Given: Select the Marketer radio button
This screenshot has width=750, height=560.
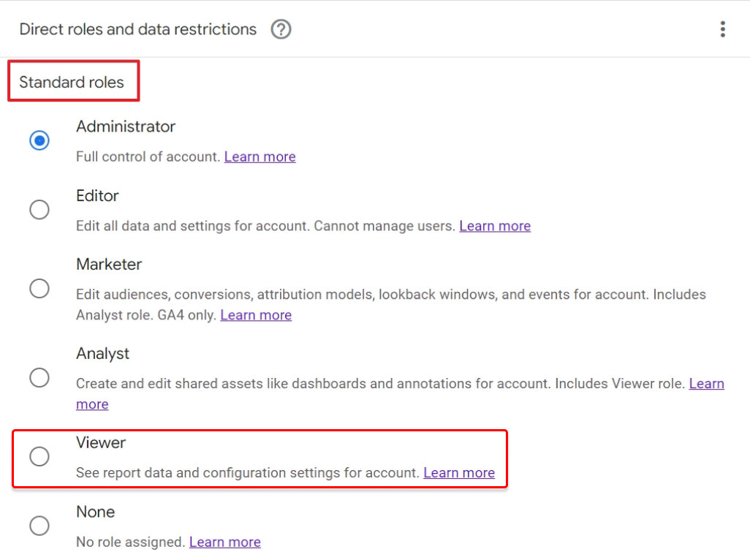Looking at the screenshot, I should (x=39, y=289).
